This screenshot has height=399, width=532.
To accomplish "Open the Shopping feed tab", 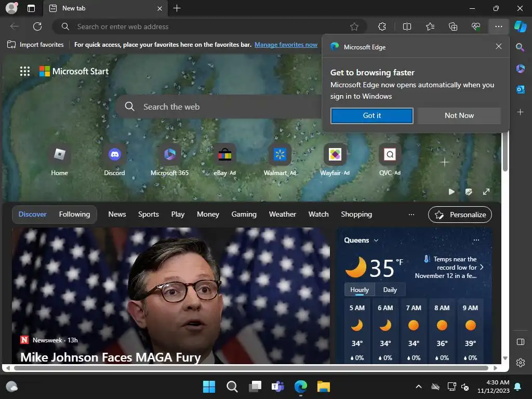I will [356, 214].
